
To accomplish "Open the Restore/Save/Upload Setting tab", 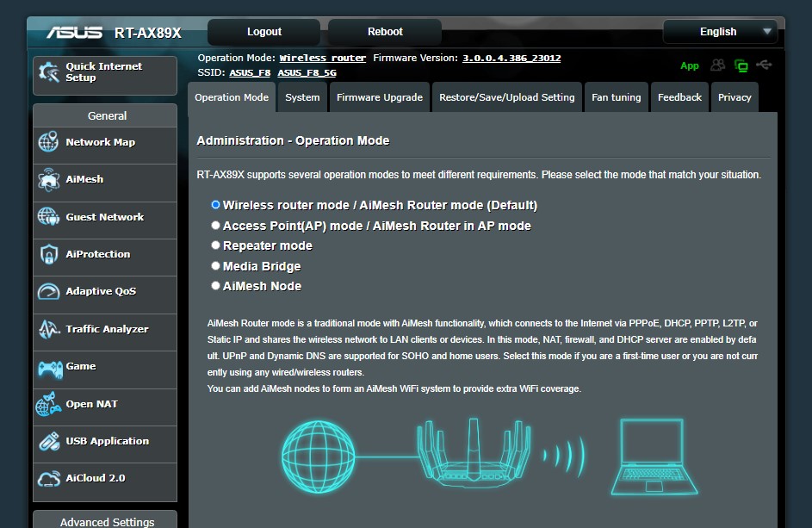I will (507, 97).
